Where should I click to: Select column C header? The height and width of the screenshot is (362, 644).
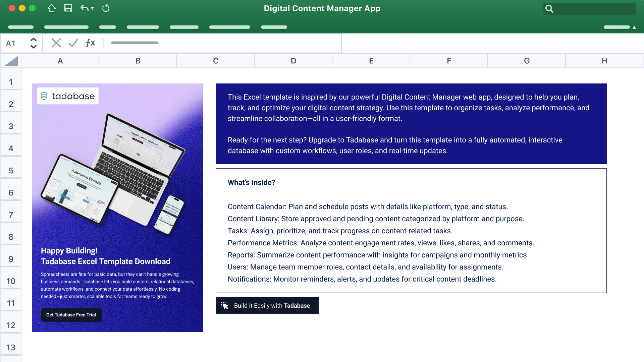(x=216, y=61)
